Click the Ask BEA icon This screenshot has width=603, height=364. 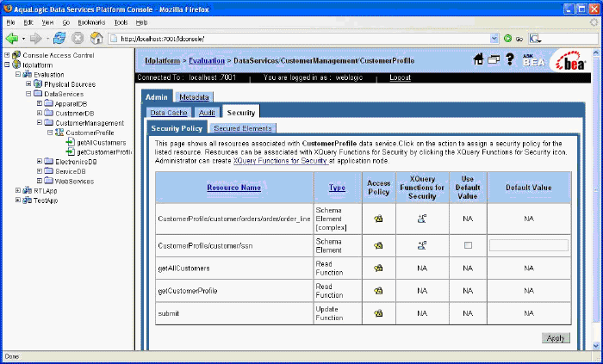click(x=533, y=60)
